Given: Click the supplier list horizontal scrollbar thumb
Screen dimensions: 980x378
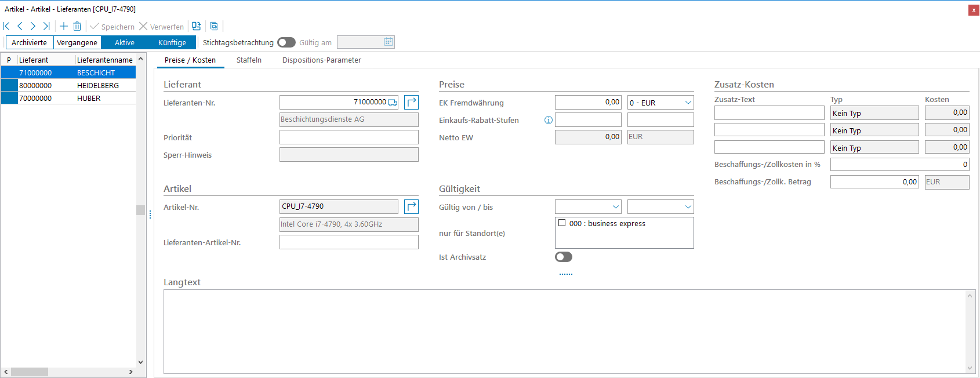Looking at the screenshot, I should [29, 372].
